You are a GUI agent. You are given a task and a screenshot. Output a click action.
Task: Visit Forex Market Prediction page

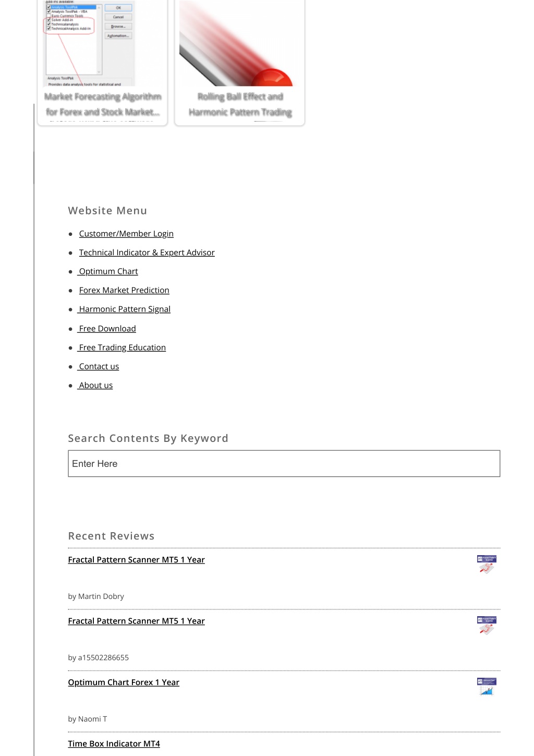pyautogui.click(x=124, y=290)
